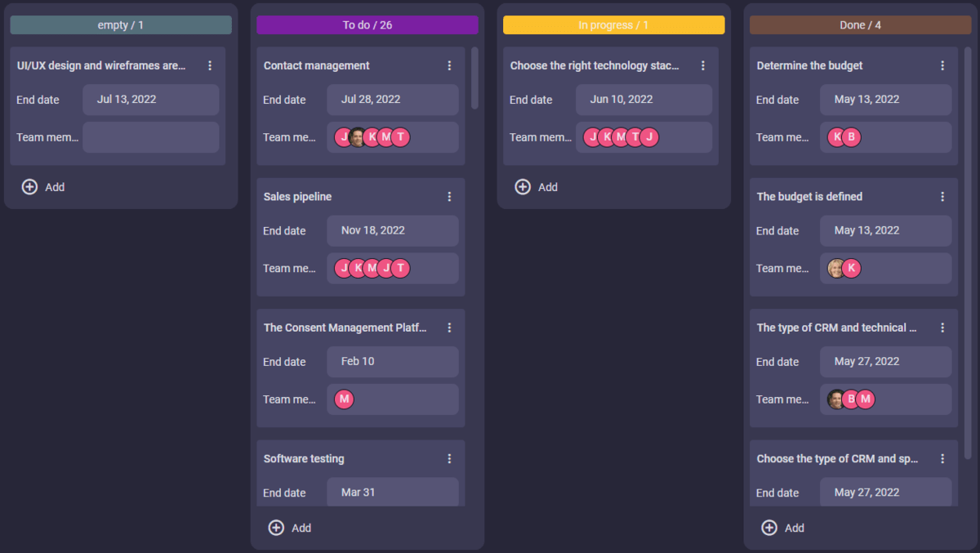Open Contact management card title
980x553 pixels.
click(x=317, y=65)
